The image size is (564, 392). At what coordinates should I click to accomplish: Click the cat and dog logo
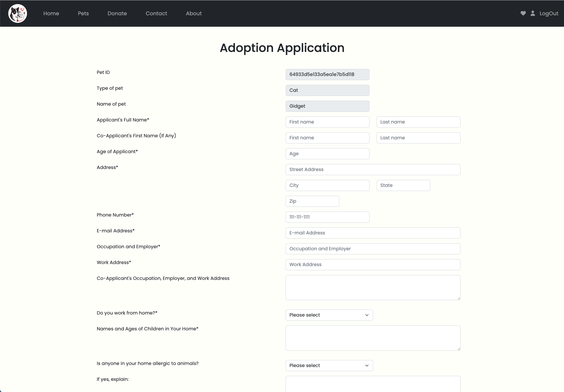tap(18, 13)
